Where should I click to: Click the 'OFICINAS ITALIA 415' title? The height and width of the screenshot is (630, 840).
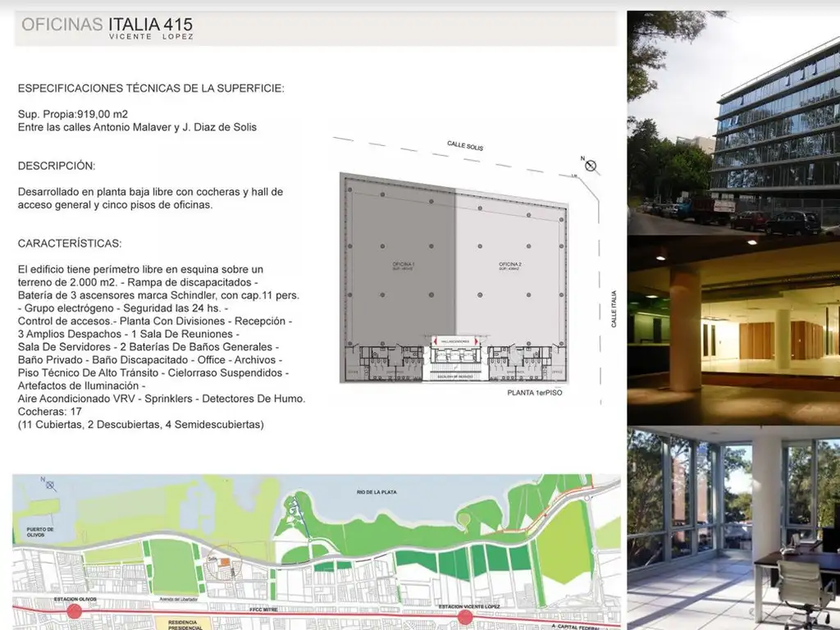tap(107, 24)
